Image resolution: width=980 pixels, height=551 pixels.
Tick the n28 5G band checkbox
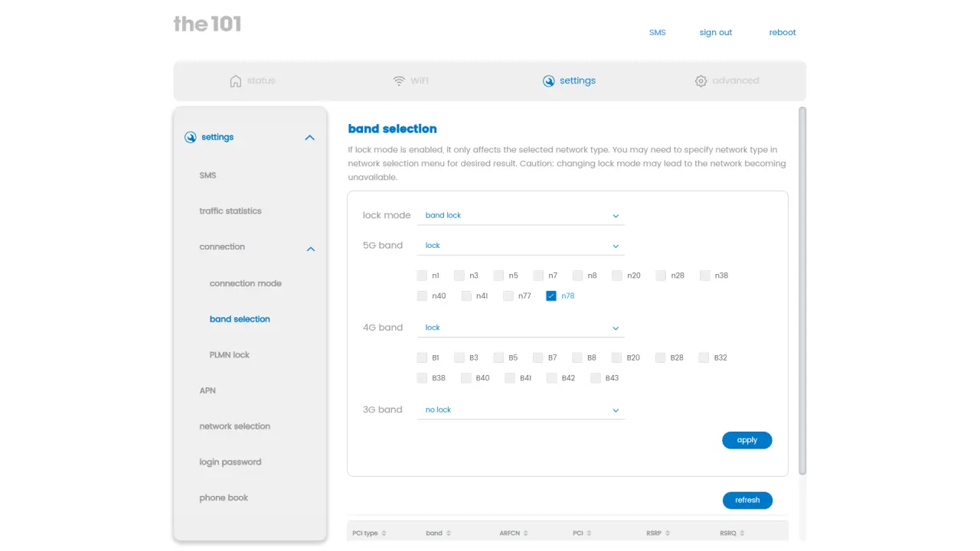pyautogui.click(x=661, y=275)
